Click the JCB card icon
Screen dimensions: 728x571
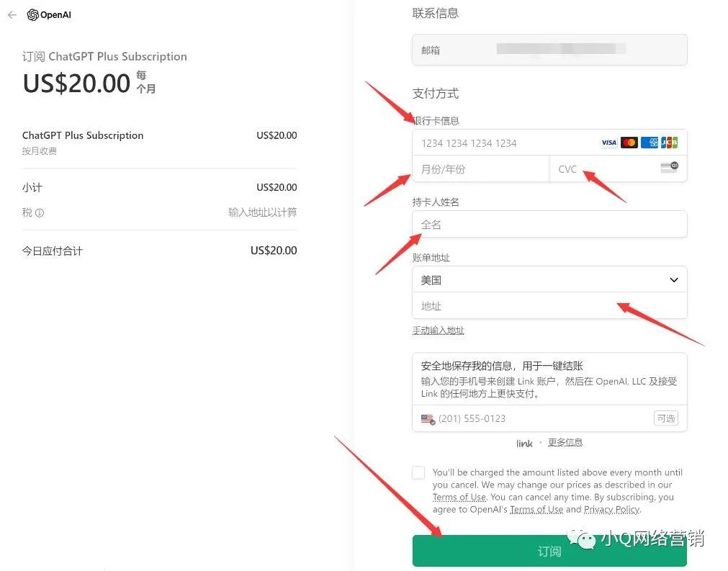click(x=669, y=143)
